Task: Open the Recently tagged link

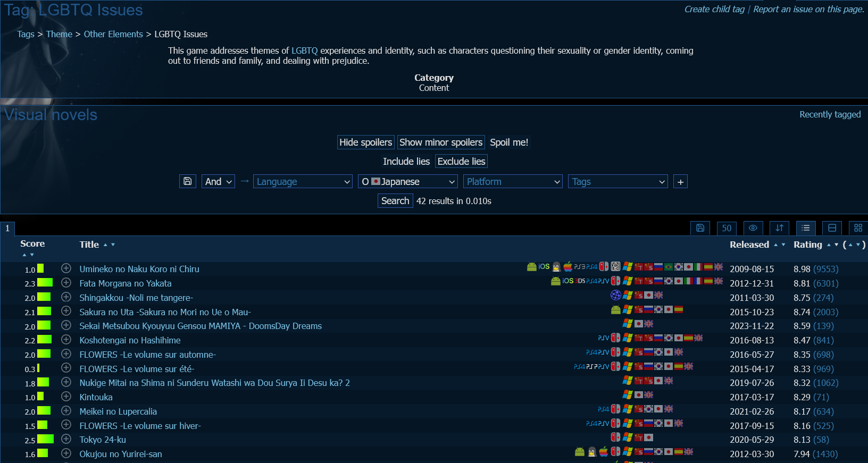Action: coord(830,114)
